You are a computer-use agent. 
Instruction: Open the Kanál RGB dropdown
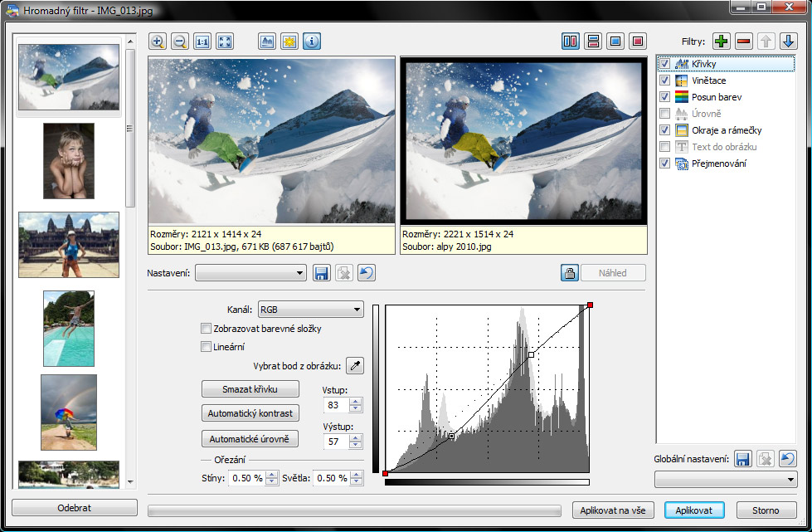tap(310, 310)
